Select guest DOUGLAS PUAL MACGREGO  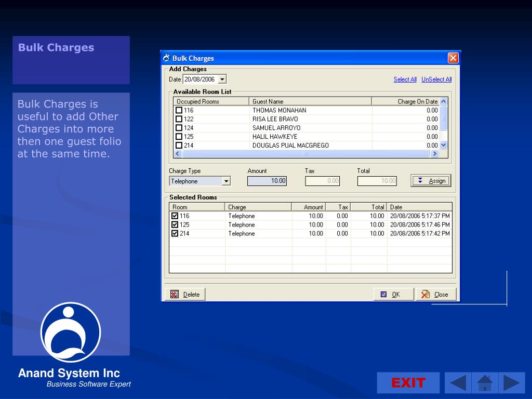pyautogui.click(x=290, y=145)
